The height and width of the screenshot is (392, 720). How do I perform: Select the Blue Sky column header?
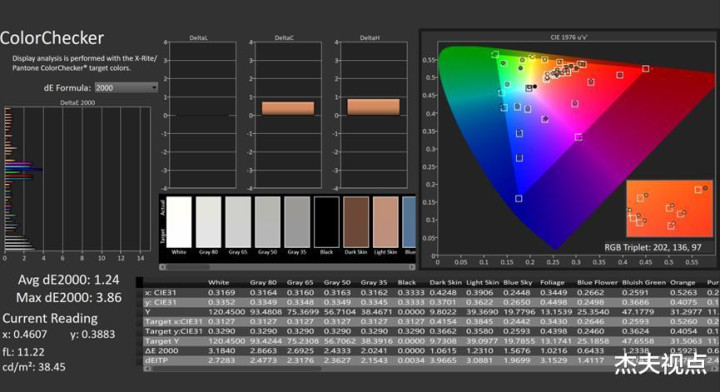click(x=517, y=282)
